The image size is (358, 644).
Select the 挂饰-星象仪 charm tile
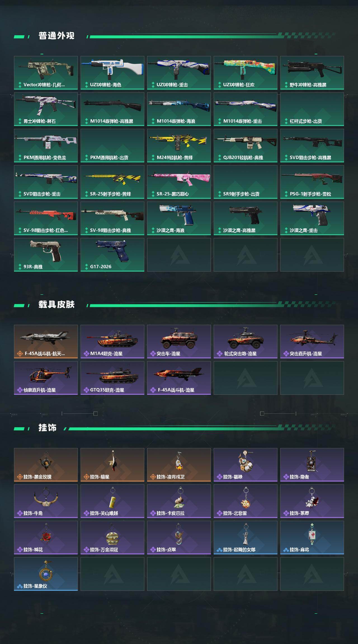(x=46, y=574)
